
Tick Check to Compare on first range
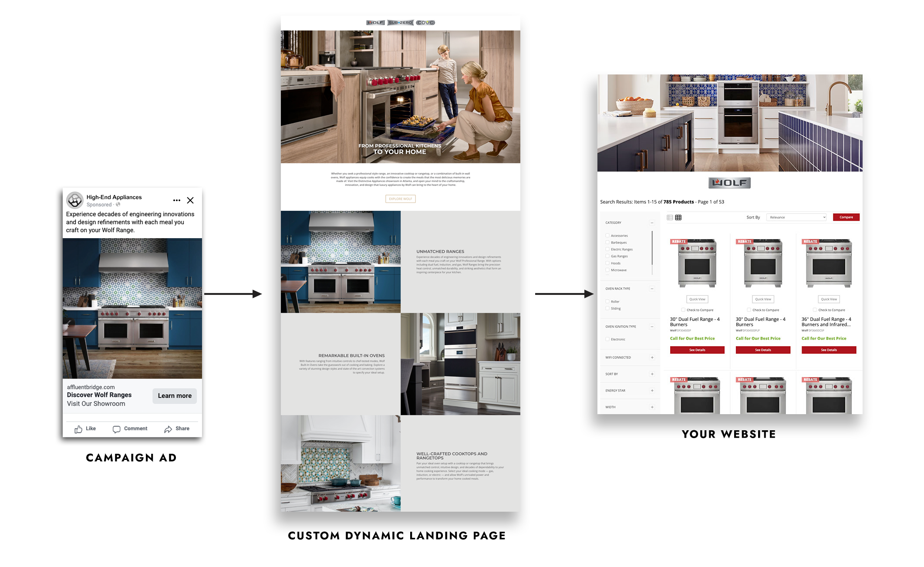pyautogui.click(x=683, y=310)
